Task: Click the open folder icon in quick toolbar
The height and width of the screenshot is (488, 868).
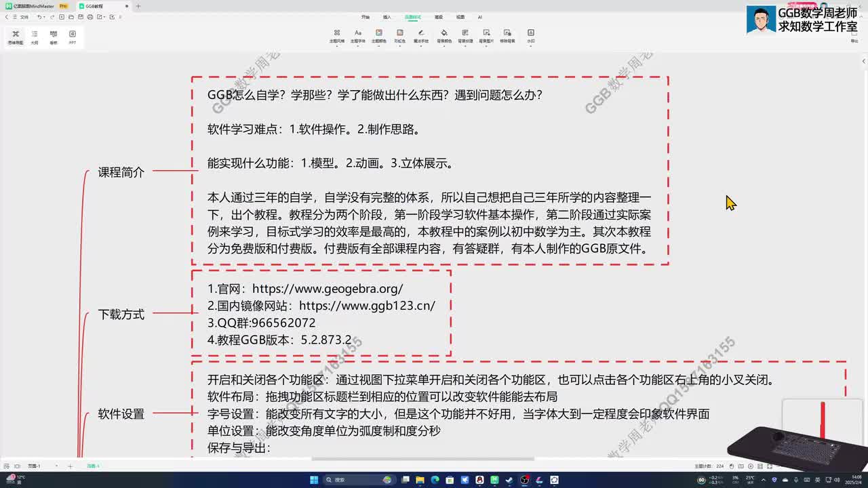Action: click(71, 17)
